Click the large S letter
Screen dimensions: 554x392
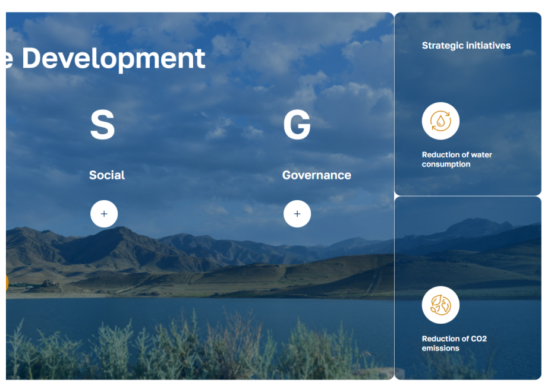[102, 124]
